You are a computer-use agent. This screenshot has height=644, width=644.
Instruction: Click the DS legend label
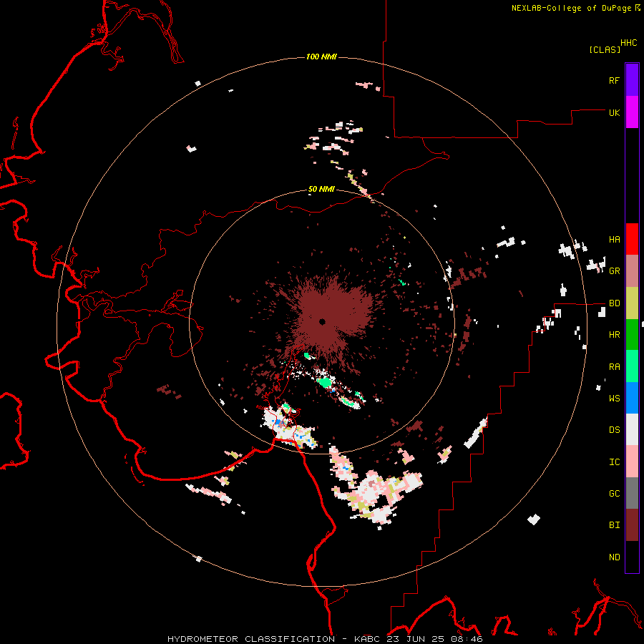[x=614, y=430]
